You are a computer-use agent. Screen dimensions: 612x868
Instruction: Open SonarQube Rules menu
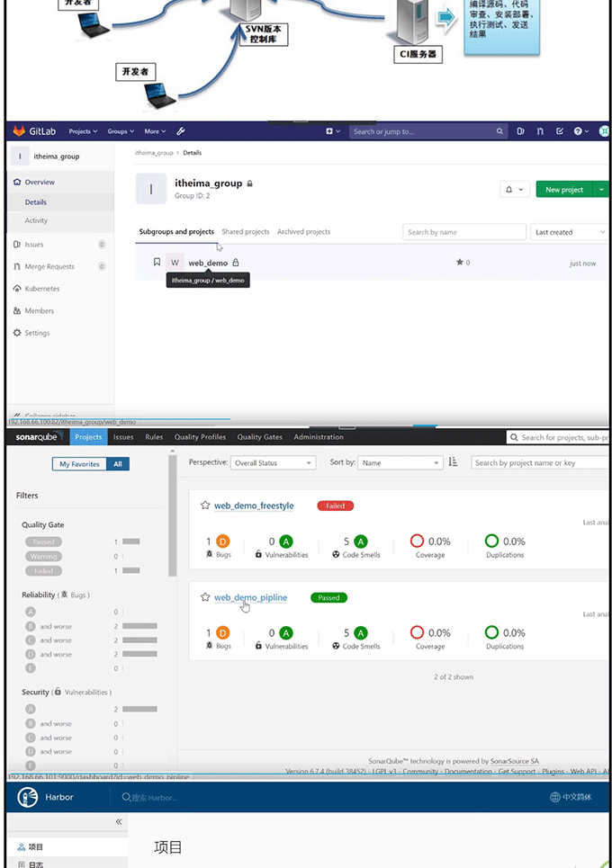(x=154, y=437)
